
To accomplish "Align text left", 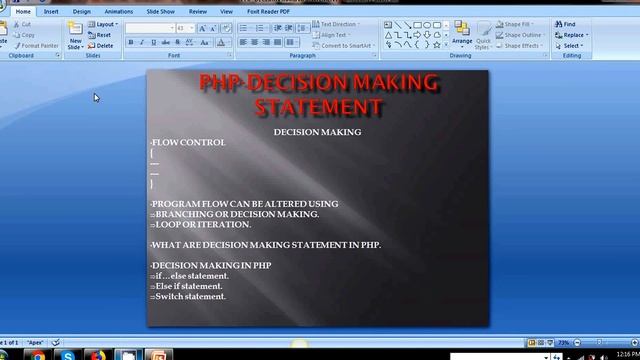I will coord(243,42).
